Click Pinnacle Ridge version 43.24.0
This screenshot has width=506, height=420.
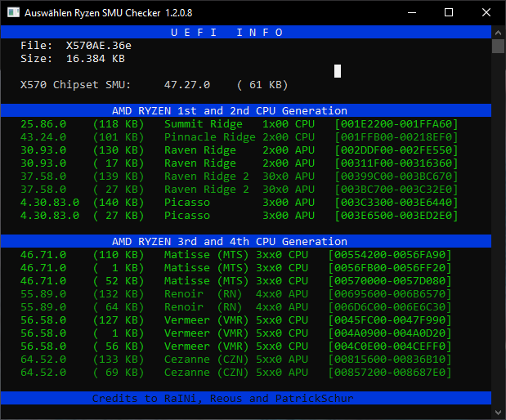point(43,137)
